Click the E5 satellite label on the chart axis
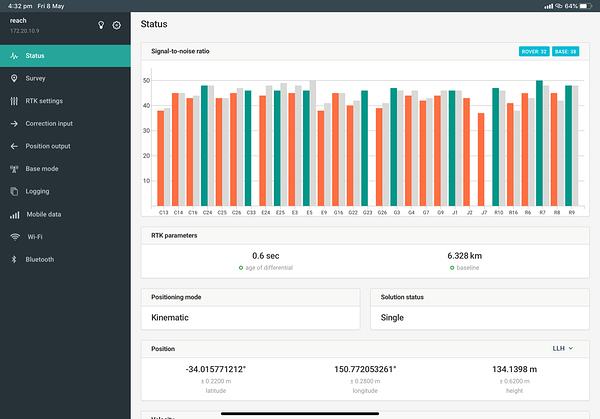 click(309, 212)
